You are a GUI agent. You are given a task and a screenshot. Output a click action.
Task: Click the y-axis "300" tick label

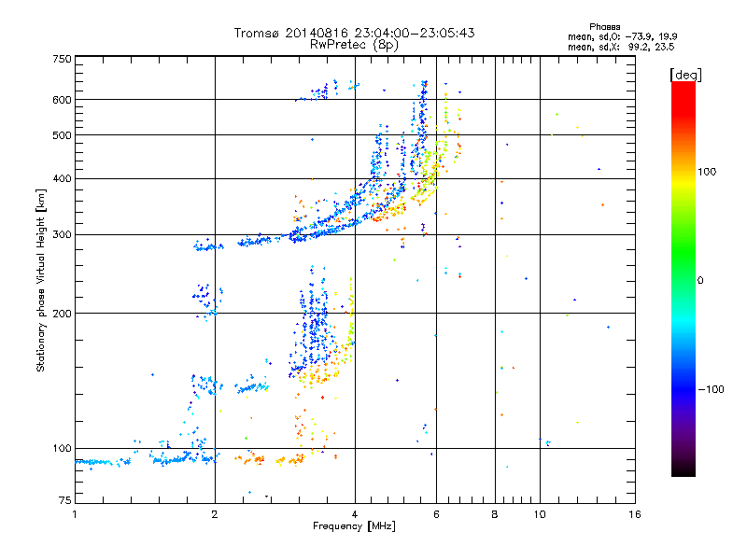[62, 235]
